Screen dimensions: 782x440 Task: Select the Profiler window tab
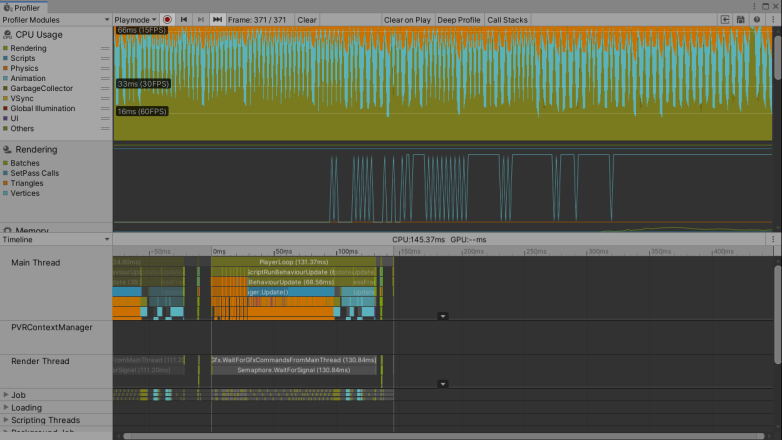23,7
